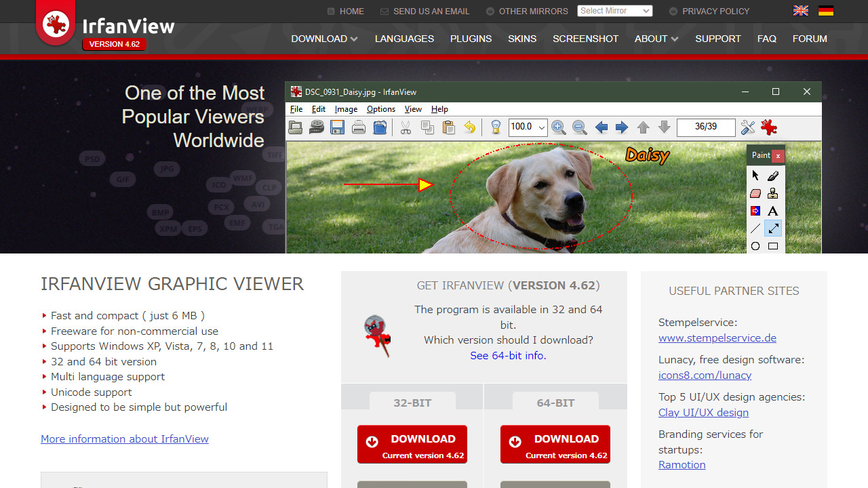Open the Image menu in IrfanView
The image size is (868, 488).
point(346,109)
